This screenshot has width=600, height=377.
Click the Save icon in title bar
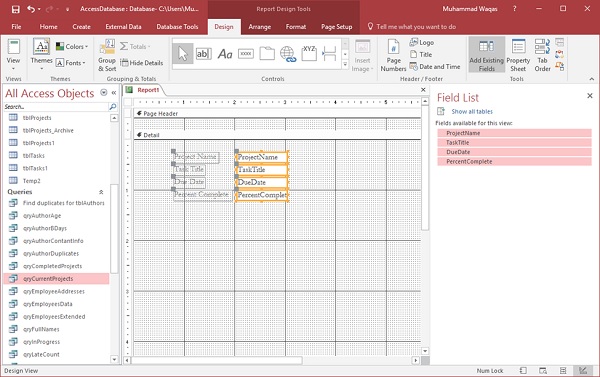tap(15, 9)
